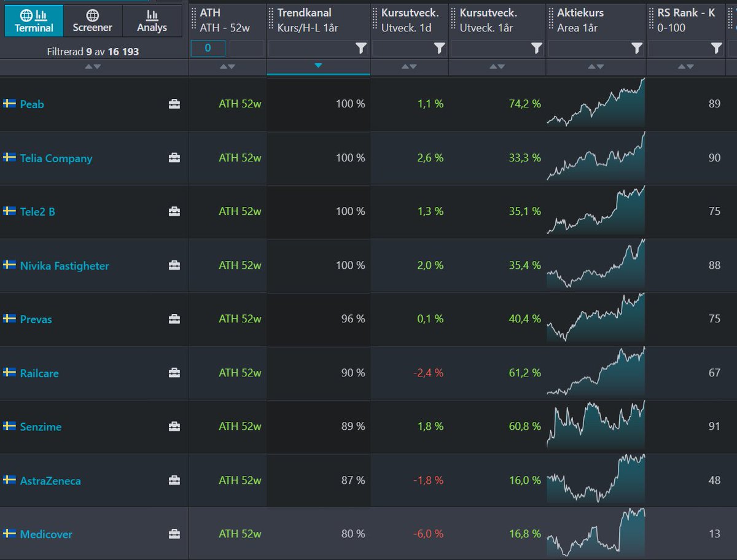Screen dimensions: 737x560
Task: Open the Medicover stock link
Action: [x=46, y=534]
